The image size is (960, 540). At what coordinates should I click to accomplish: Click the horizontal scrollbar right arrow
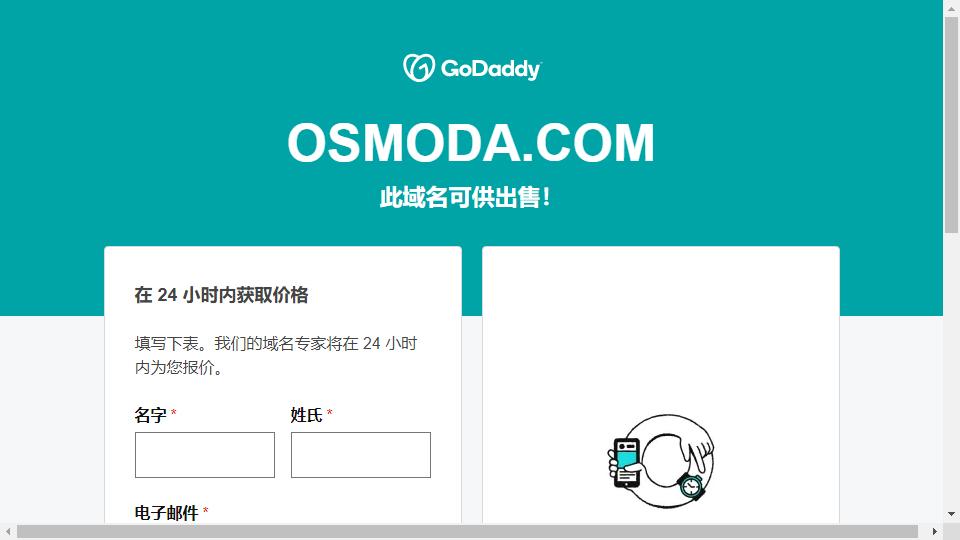tap(934, 531)
